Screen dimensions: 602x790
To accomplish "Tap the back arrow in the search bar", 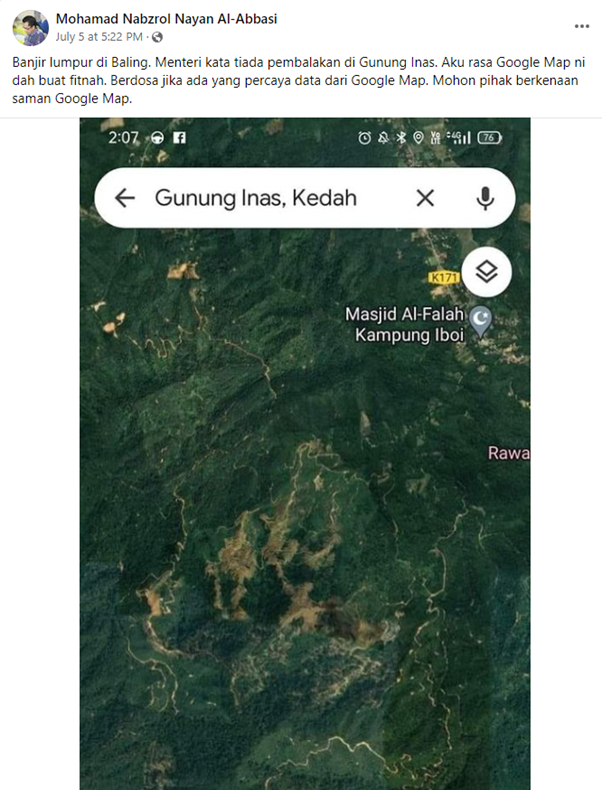I will click(124, 198).
